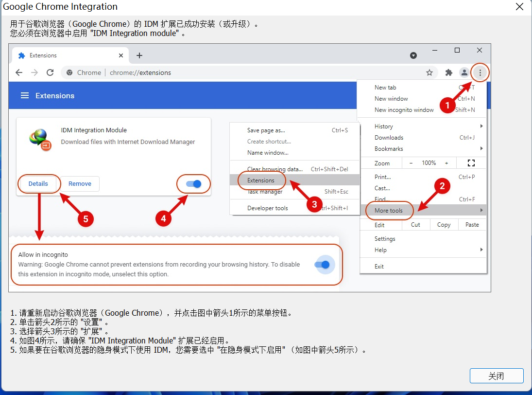Viewport: 532px width, 395px height.
Task: Click the puzzle icon on Extensions tab
Action: point(21,55)
